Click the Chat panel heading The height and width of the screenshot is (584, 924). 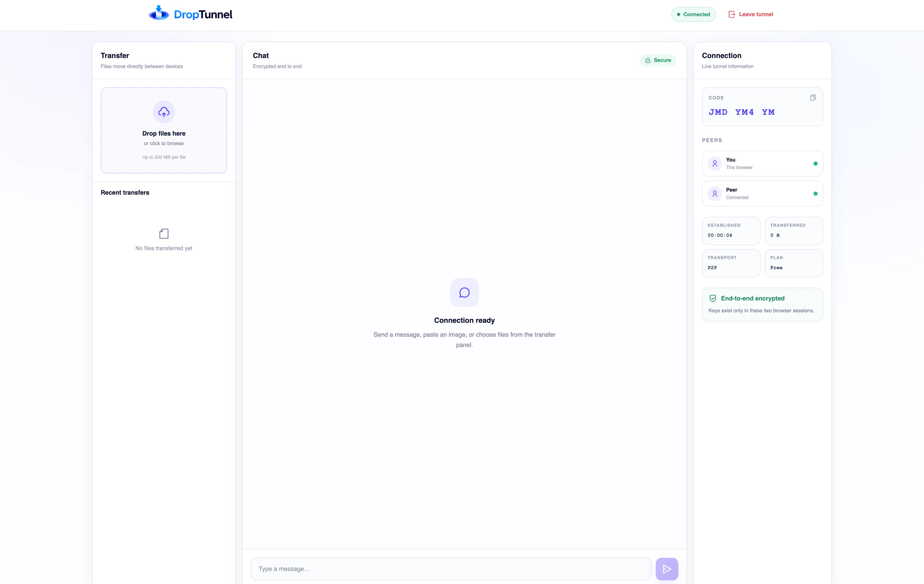point(261,56)
